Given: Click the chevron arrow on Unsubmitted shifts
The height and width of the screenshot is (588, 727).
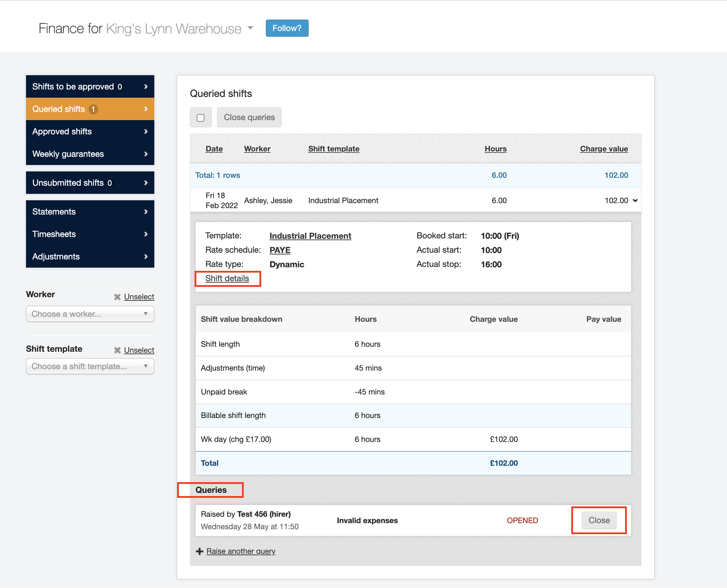Looking at the screenshot, I should pyautogui.click(x=146, y=183).
